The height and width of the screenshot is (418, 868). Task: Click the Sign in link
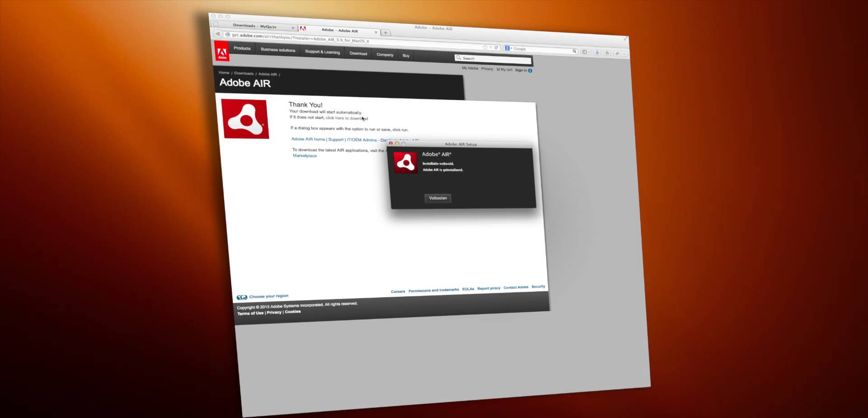tap(521, 70)
